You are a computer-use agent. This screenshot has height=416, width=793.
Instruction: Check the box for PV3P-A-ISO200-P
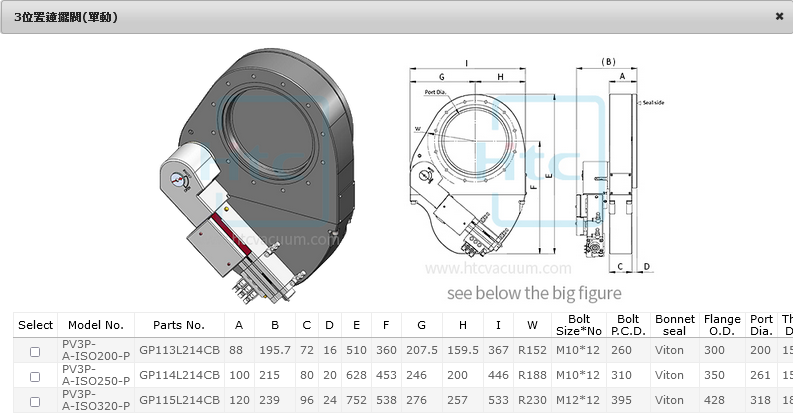point(35,351)
